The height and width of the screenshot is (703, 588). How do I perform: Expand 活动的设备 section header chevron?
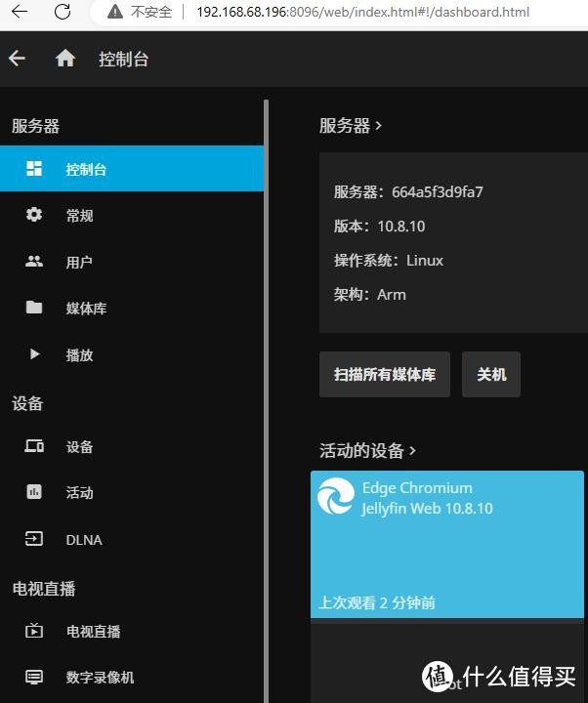pyautogui.click(x=412, y=450)
